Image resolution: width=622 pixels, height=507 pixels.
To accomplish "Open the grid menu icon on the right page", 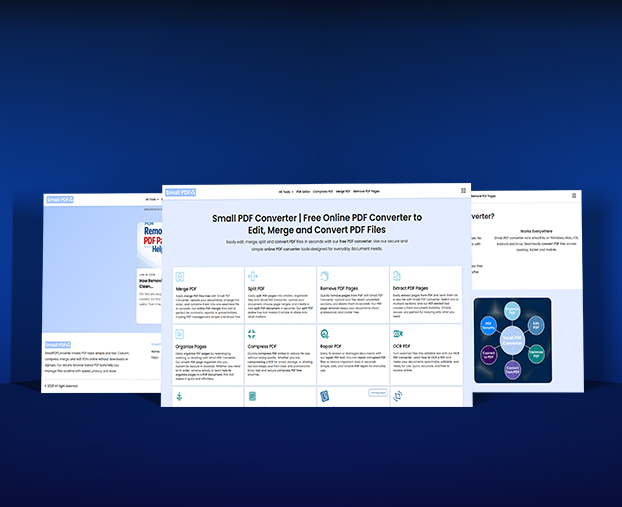I will click(x=574, y=196).
